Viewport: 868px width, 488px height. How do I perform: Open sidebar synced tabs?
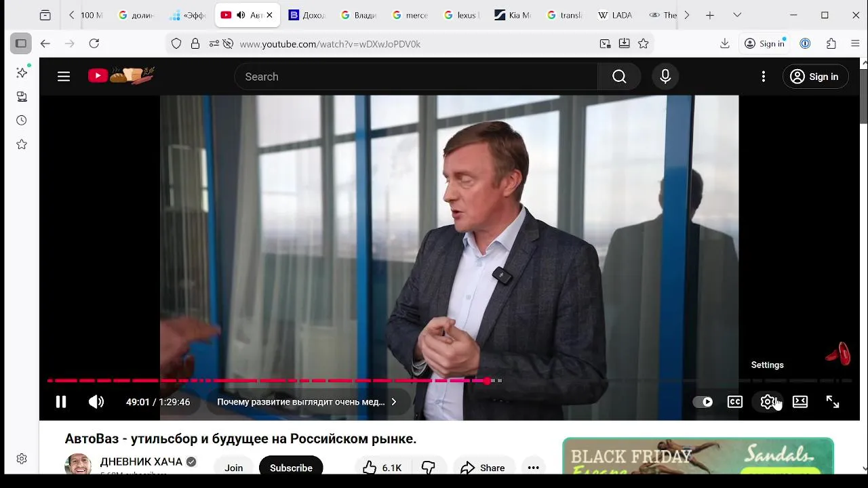tap(22, 96)
